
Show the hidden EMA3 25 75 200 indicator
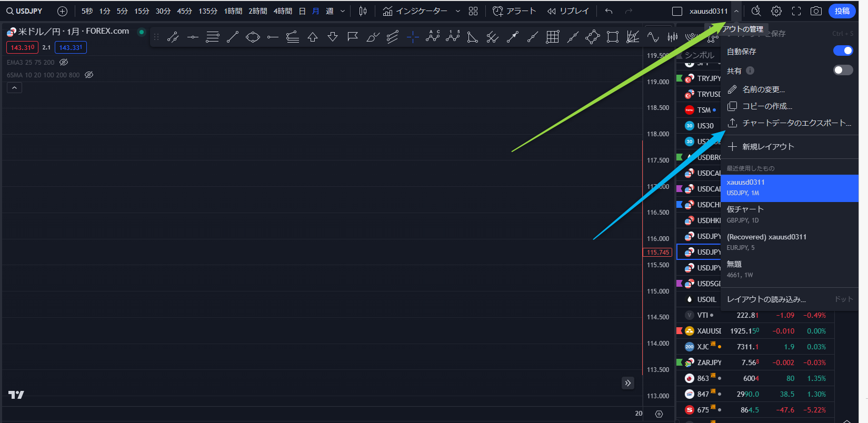click(x=64, y=62)
